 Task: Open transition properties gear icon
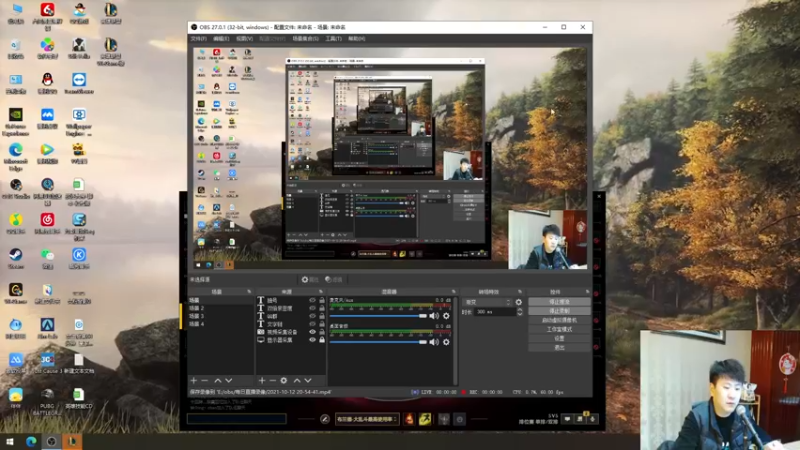pyautogui.click(x=519, y=302)
